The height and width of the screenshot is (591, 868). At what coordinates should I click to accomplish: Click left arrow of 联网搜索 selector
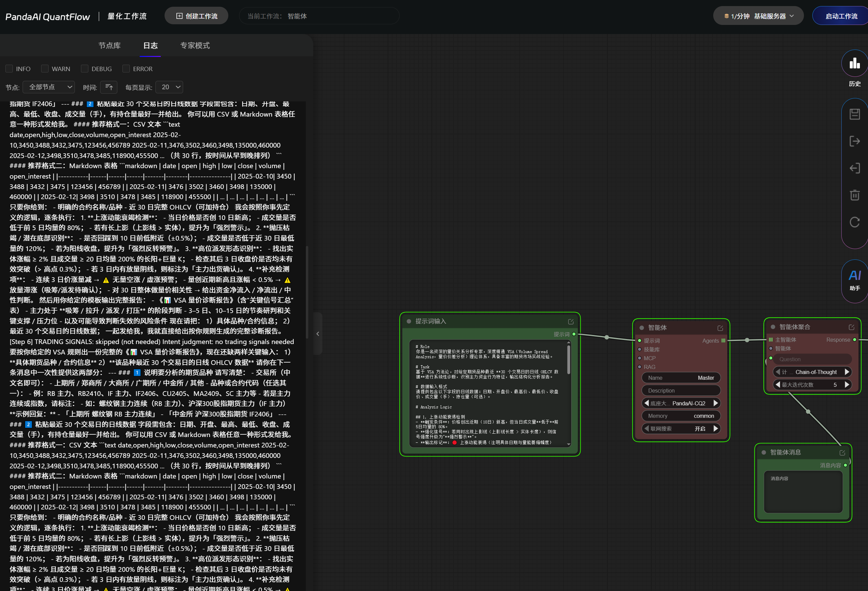646,428
